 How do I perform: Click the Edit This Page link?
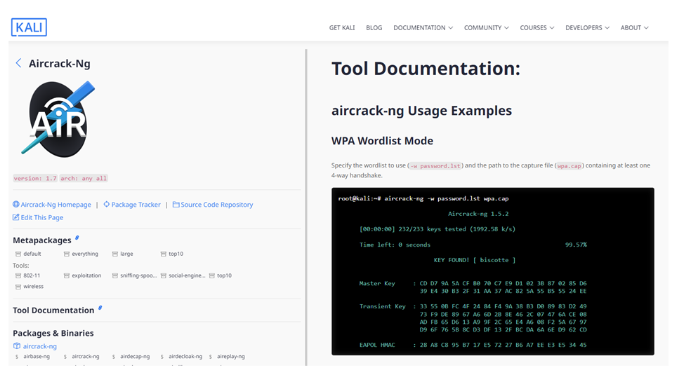click(42, 217)
